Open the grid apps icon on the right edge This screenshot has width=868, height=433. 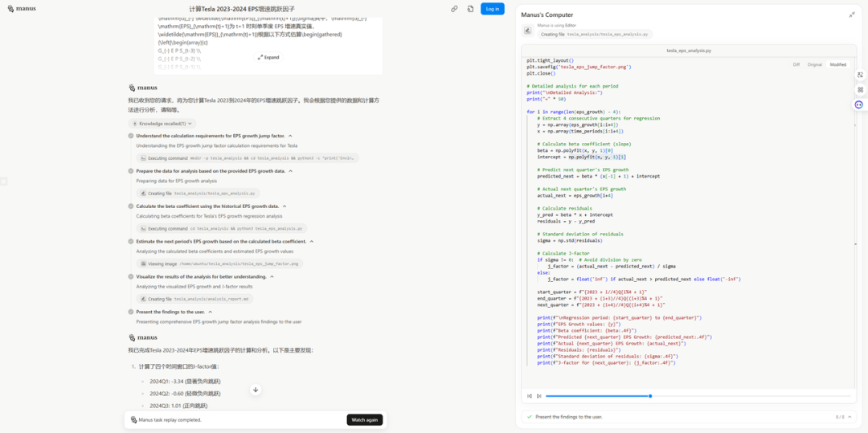(860, 89)
